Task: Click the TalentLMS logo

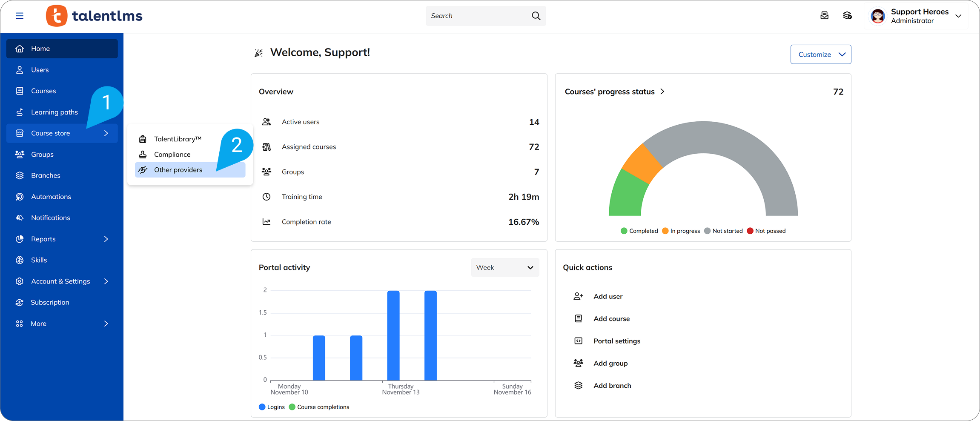Action: coord(94,16)
